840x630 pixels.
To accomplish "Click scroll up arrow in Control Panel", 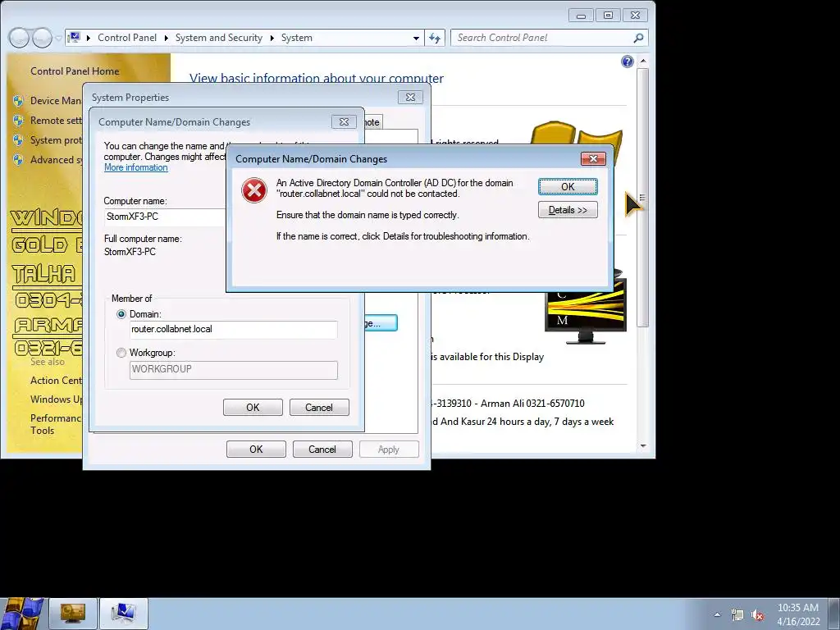I will click(x=643, y=61).
